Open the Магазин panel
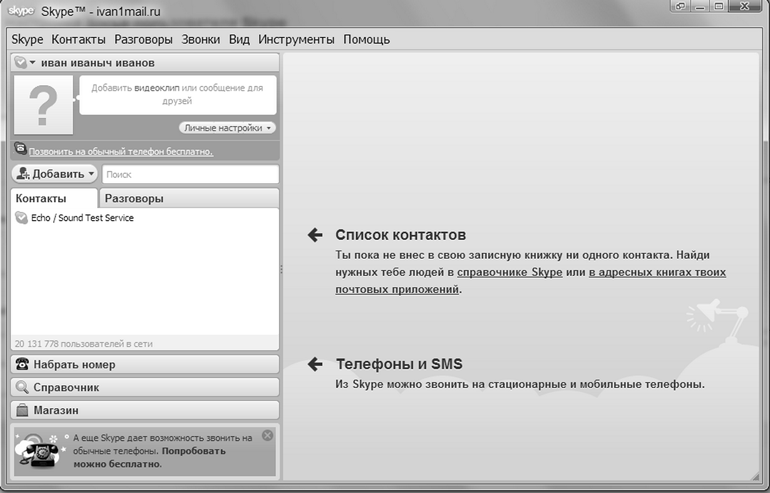The height and width of the screenshot is (493, 770). (145, 410)
